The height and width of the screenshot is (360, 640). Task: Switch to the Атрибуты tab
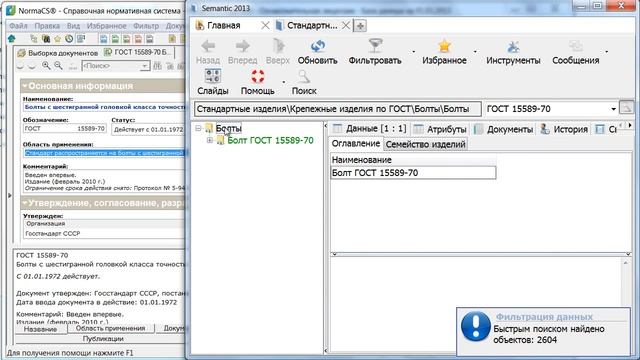pyautogui.click(x=440, y=129)
